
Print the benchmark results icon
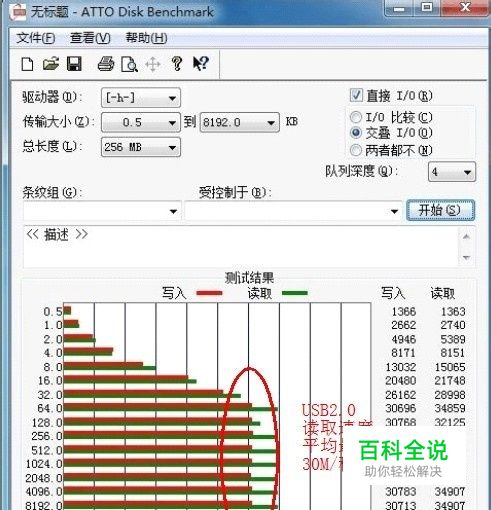pos(106,64)
